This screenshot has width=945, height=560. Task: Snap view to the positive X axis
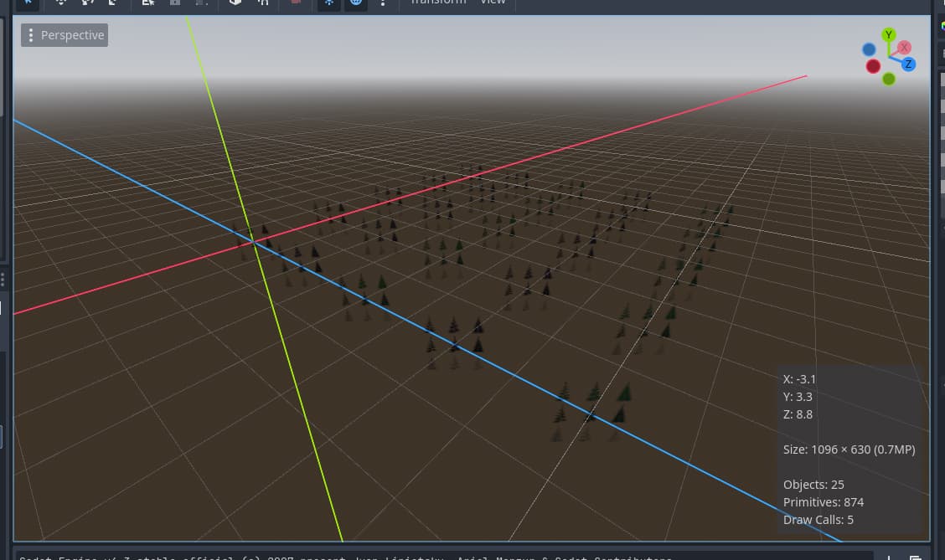point(903,47)
